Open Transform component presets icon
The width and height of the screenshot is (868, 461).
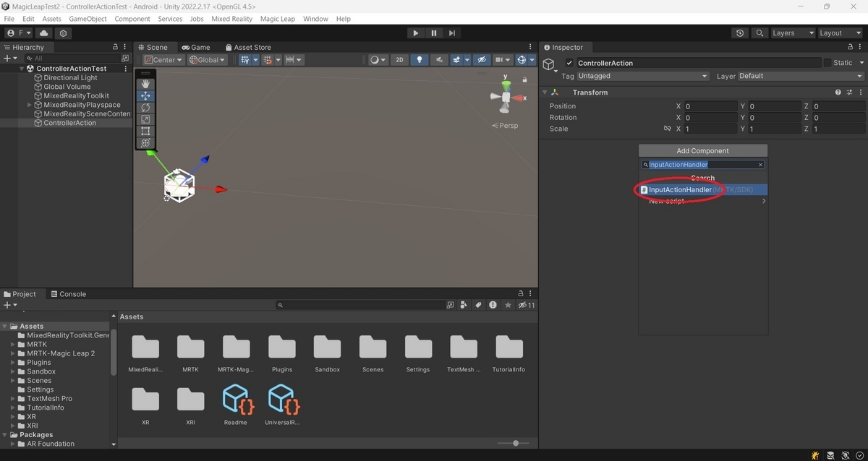tap(848, 92)
